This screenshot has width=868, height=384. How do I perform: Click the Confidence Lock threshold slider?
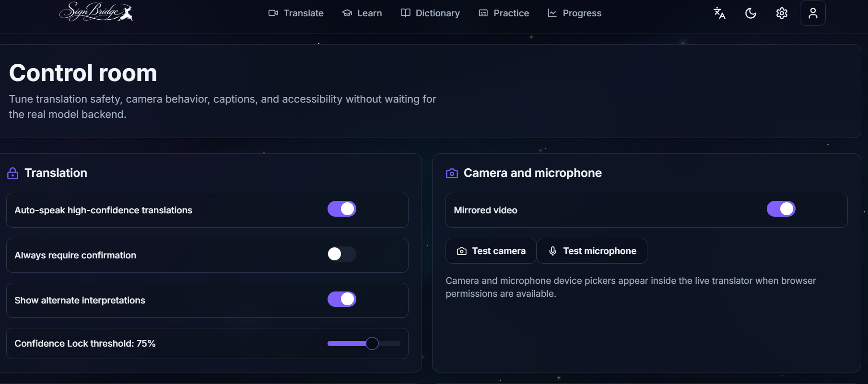tap(364, 343)
